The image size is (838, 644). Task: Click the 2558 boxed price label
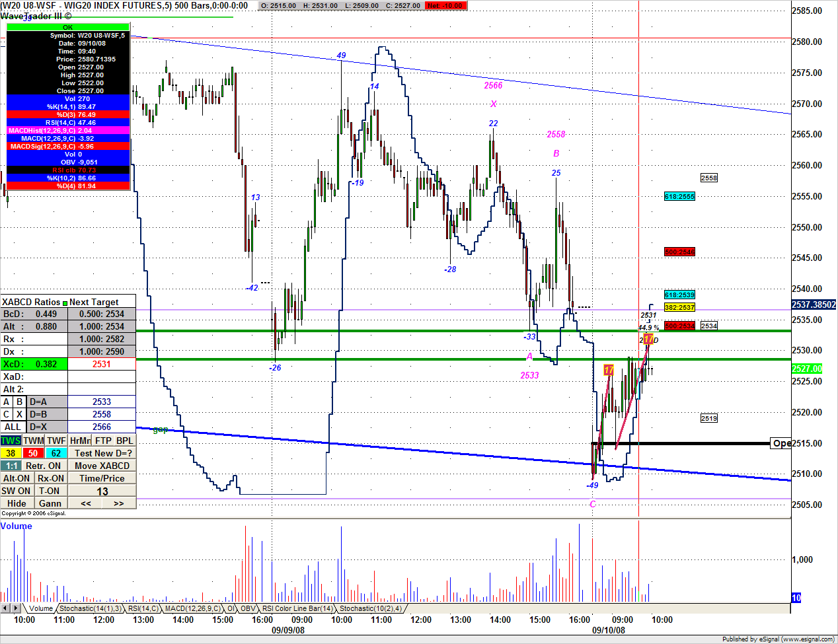(709, 178)
